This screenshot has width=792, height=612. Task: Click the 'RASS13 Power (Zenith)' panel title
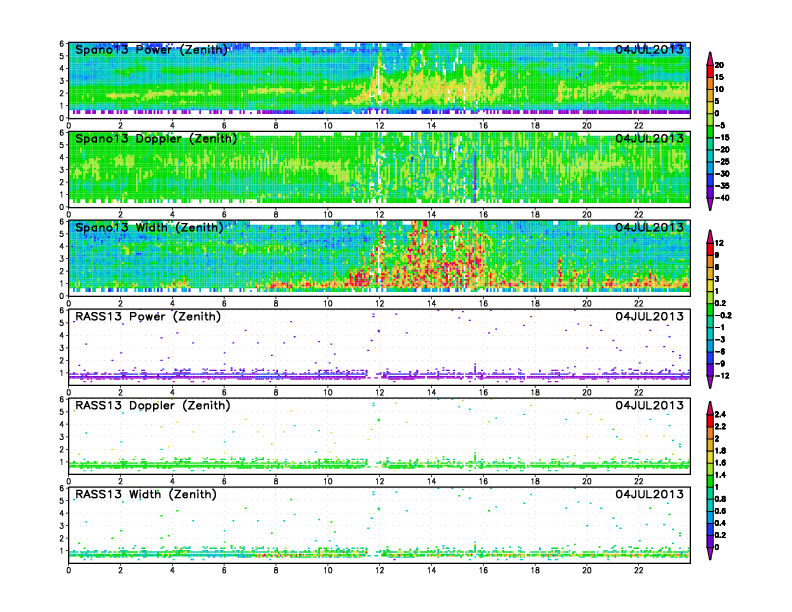click(x=147, y=317)
